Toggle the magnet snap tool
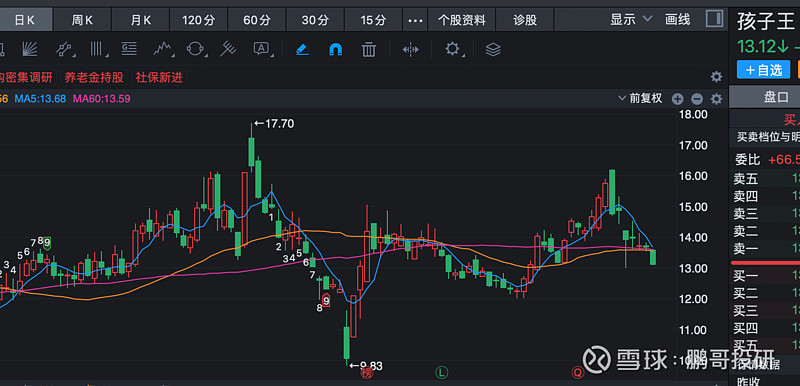 (x=336, y=49)
